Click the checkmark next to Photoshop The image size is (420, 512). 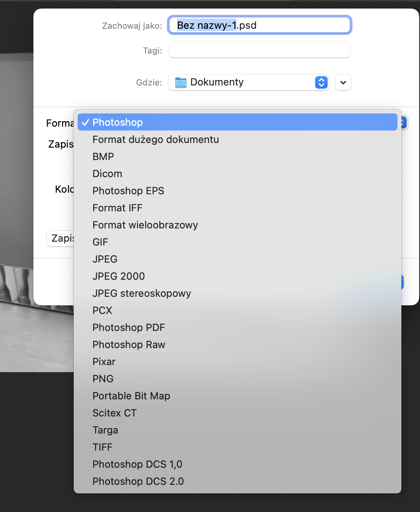(x=86, y=122)
